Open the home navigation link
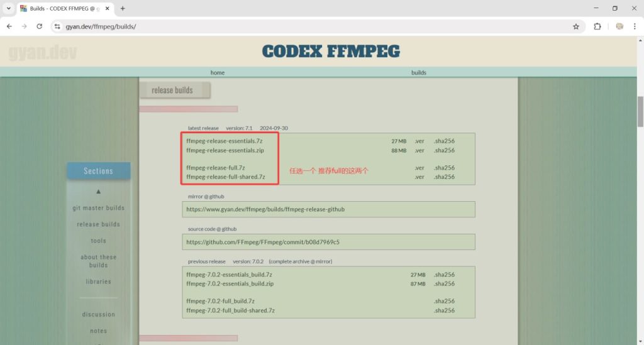Image resolution: width=644 pixels, height=345 pixels. click(x=217, y=73)
